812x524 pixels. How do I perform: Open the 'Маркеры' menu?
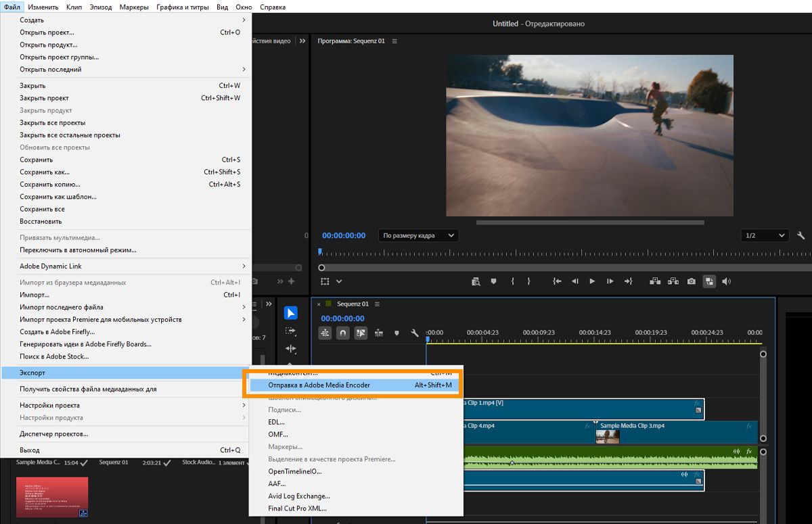[134, 7]
